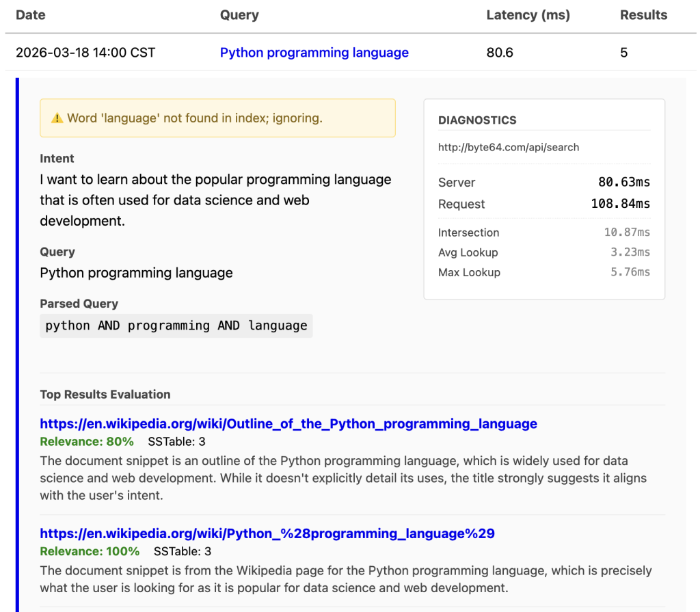Click the 'Relevance: 80%' label
Image resolution: width=700 pixels, height=612 pixels.
point(87,442)
